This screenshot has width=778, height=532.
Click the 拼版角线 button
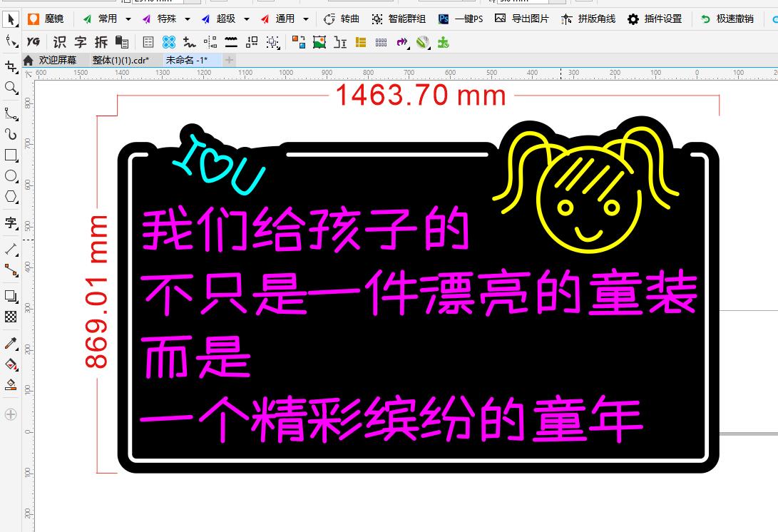pos(588,19)
